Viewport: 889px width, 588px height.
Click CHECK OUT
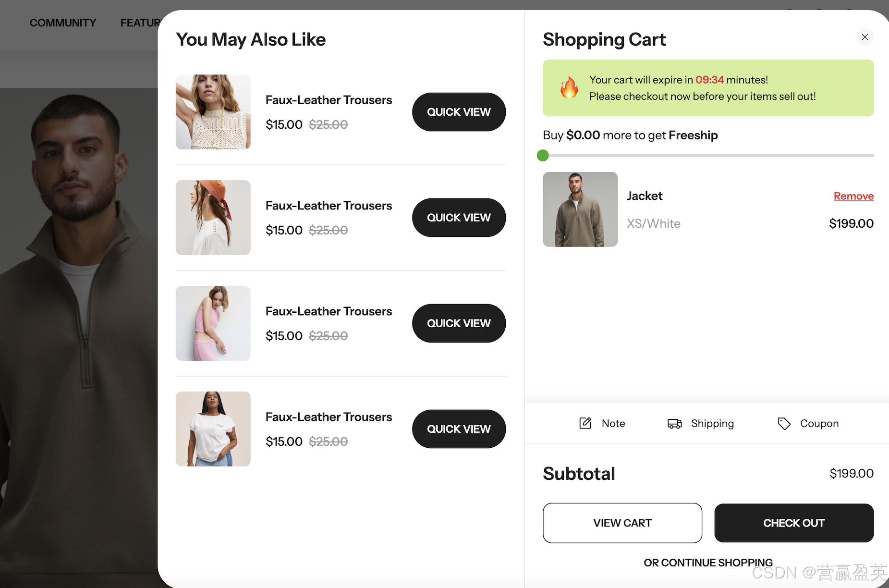click(793, 523)
